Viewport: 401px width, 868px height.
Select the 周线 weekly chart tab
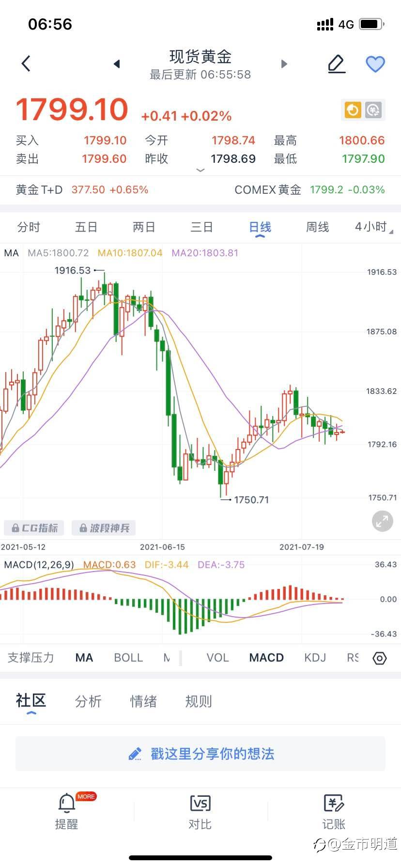(317, 227)
